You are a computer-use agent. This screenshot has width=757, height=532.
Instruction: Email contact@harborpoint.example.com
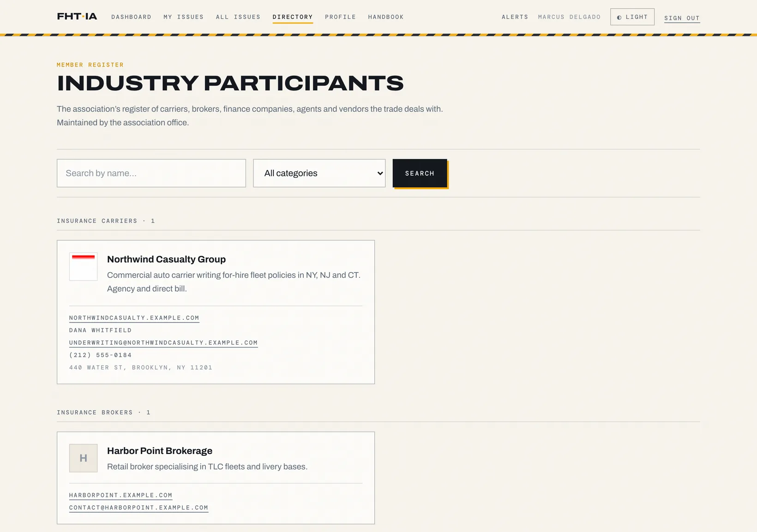tap(138, 508)
